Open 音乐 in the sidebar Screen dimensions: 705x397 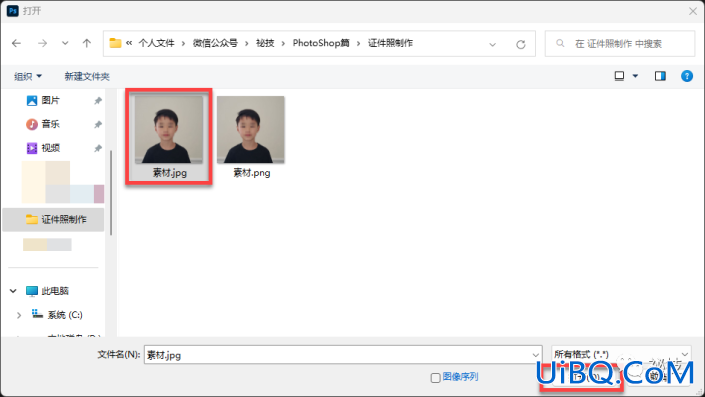(50, 124)
